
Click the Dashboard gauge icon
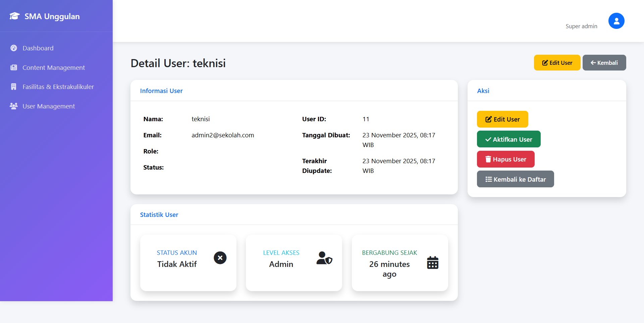click(14, 48)
